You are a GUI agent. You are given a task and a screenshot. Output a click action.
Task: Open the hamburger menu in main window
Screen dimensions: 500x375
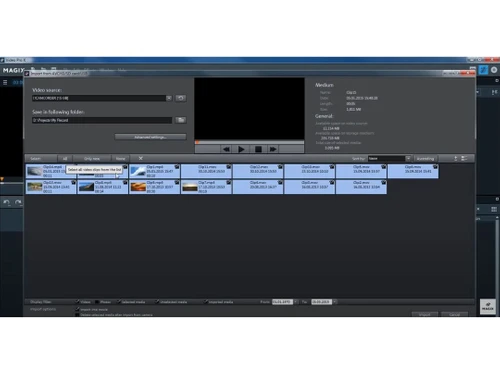(5, 82)
